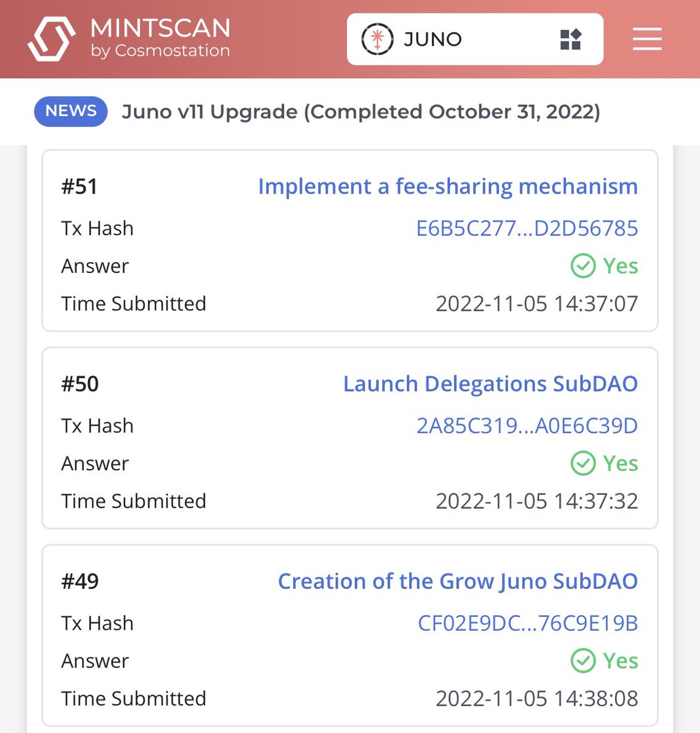Screen dimensions: 700x733
Task: Open tx hash CF02E9DC...76C9E19B
Action: (528, 623)
